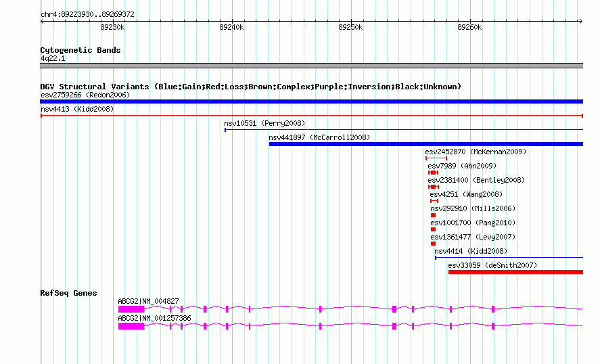
Task: Click the esv2381400 (Bentley2008) label
Action: 476,180
